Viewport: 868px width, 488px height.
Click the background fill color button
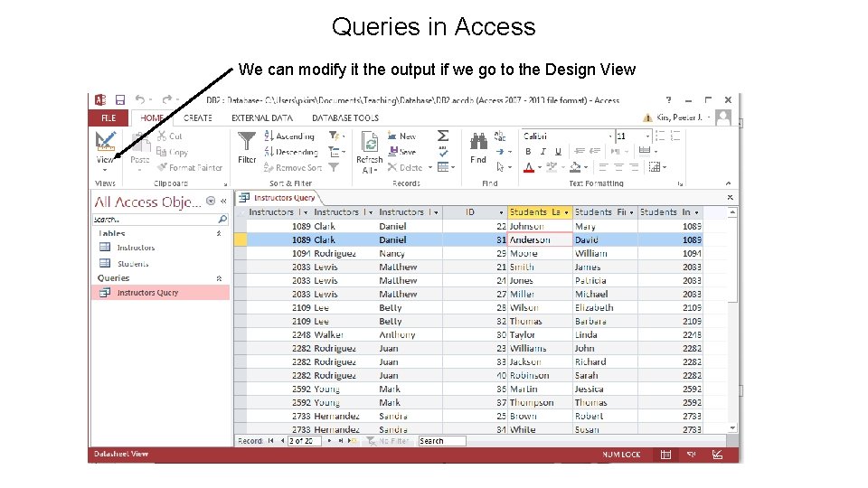(x=576, y=167)
